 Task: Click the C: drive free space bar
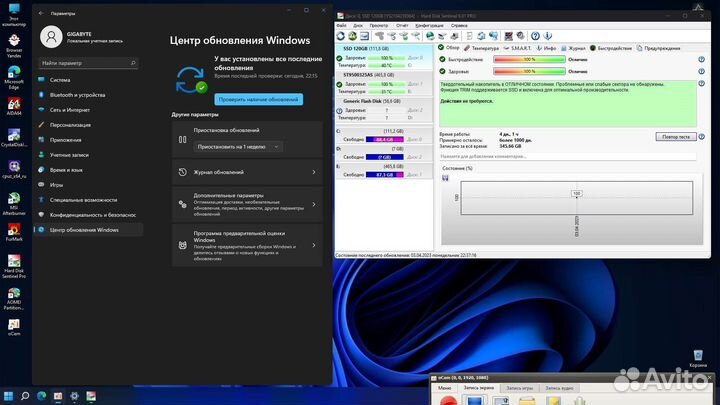point(384,139)
